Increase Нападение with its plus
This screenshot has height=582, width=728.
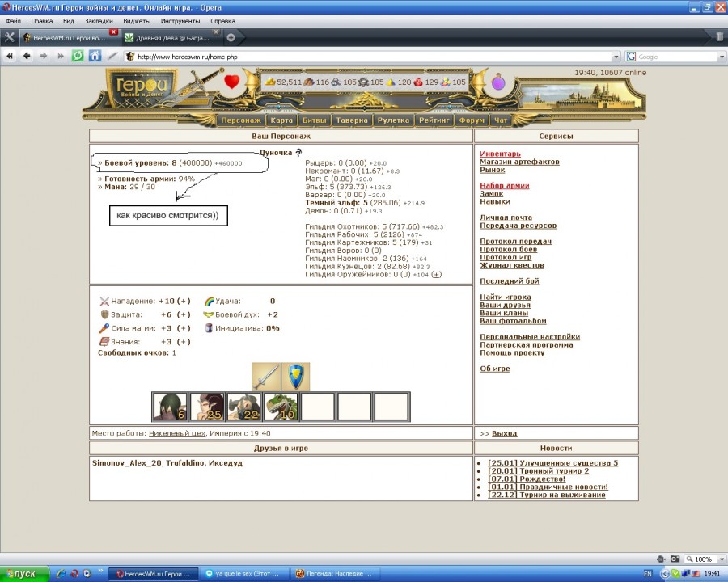click(x=184, y=301)
